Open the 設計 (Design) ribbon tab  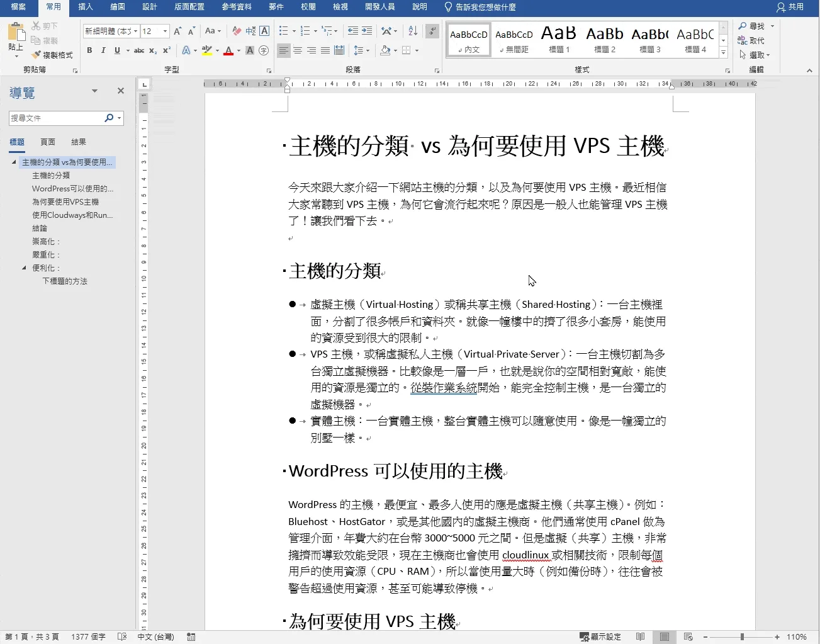(150, 7)
